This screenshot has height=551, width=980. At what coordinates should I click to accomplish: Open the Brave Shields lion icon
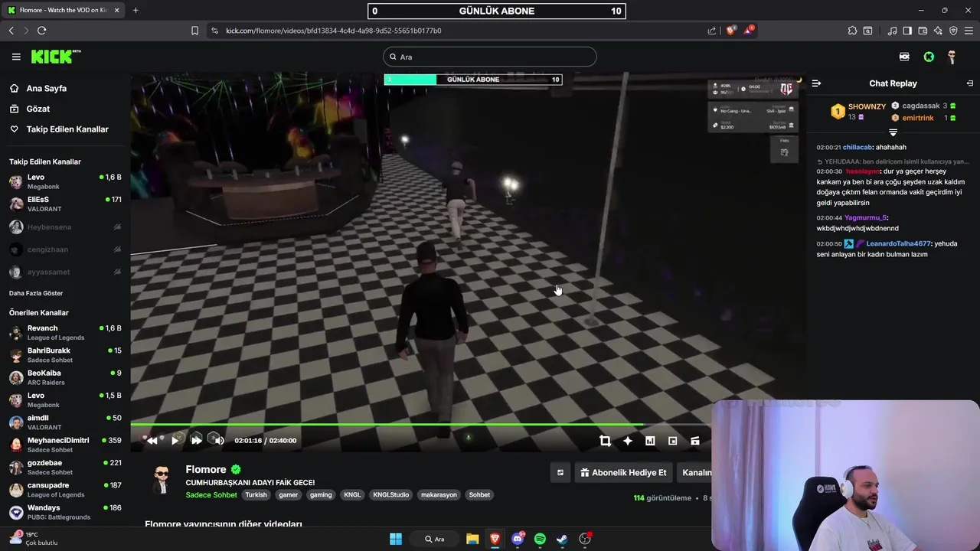tap(730, 31)
